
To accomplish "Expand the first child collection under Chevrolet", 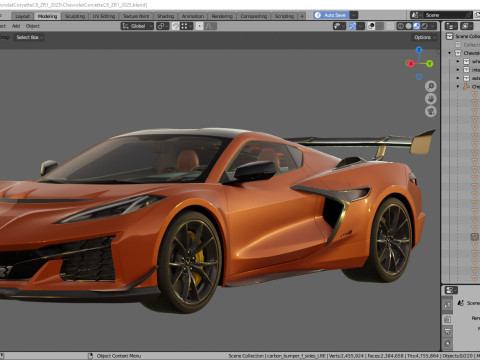I will point(458,61).
